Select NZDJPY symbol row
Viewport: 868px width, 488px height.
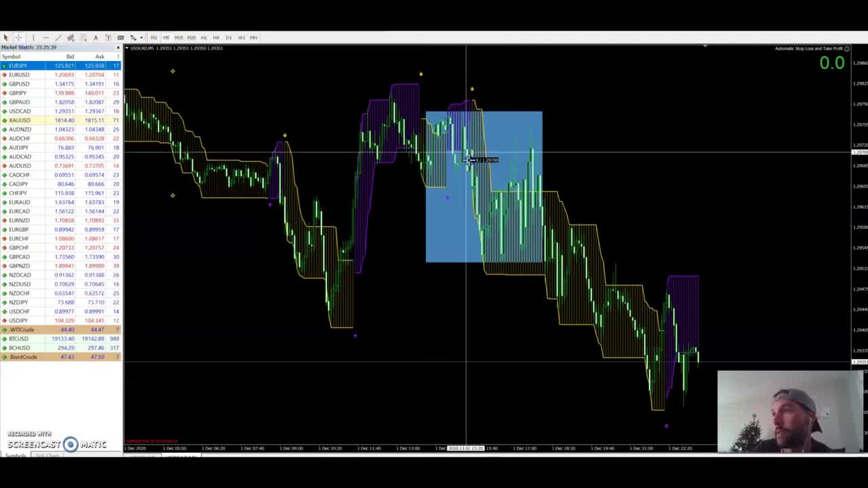pyautogui.click(x=61, y=302)
